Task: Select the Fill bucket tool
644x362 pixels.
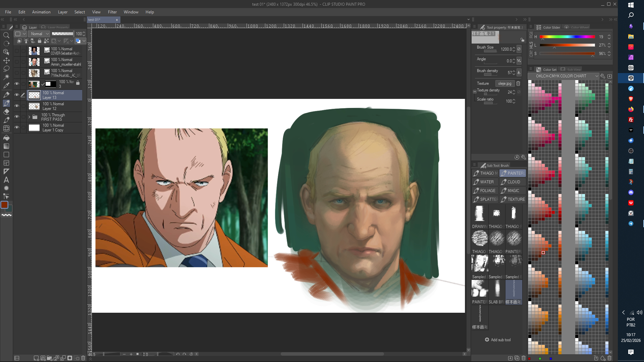Action: (x=6, y=138)
